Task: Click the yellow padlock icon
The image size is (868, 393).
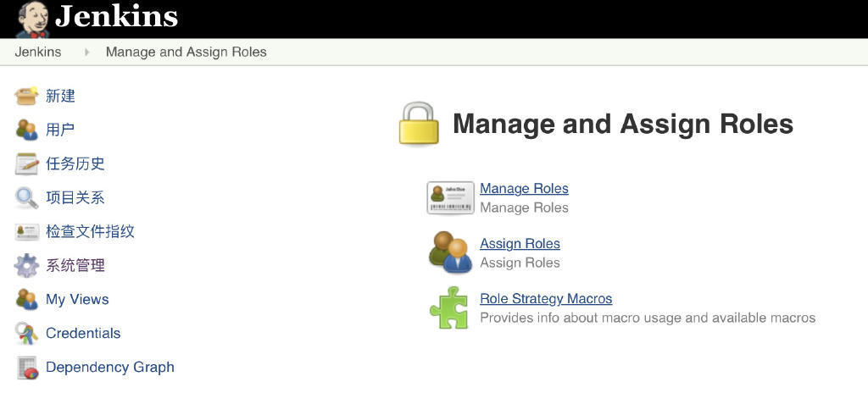Action: pyautogui.click(x=419, y=124)
